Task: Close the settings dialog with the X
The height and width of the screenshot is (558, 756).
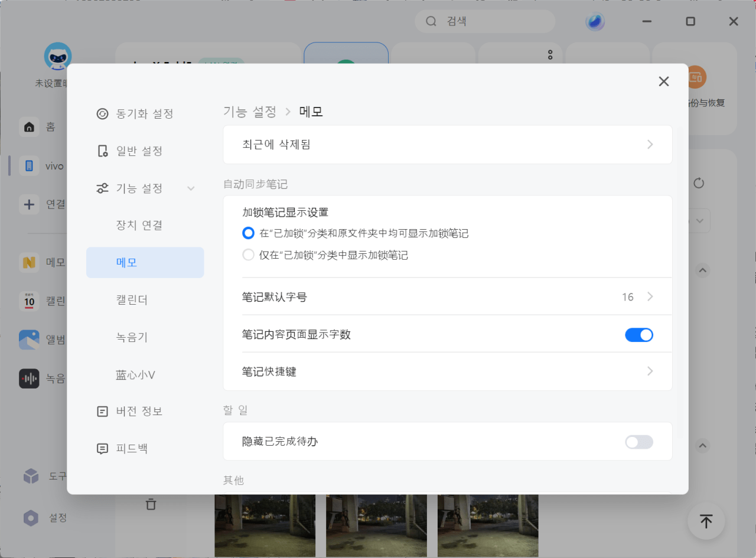Action: [664, 81]
